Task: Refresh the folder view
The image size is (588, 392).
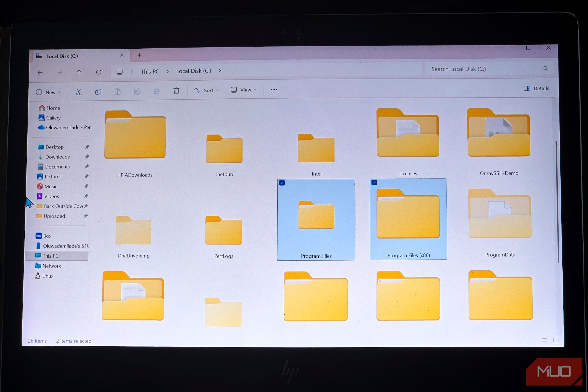Action: pos(99,72)
